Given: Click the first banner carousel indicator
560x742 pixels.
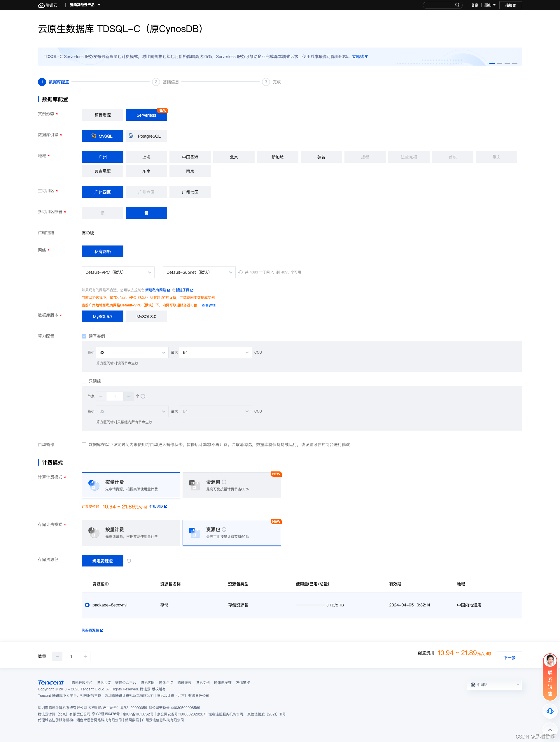Looking at the screenshot, I should pyautogui.click(x=492, y=63).
